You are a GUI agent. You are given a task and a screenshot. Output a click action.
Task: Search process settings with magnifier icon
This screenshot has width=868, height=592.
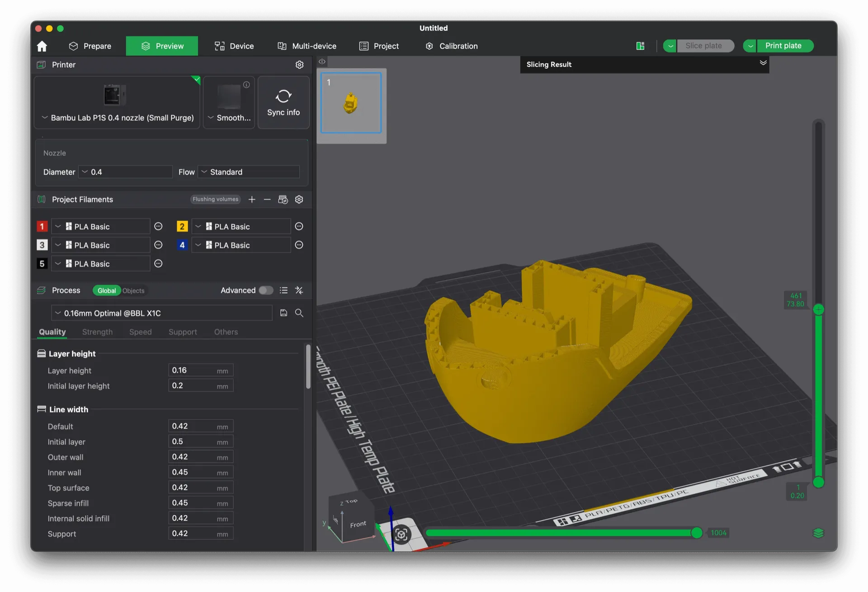(299, 313)
